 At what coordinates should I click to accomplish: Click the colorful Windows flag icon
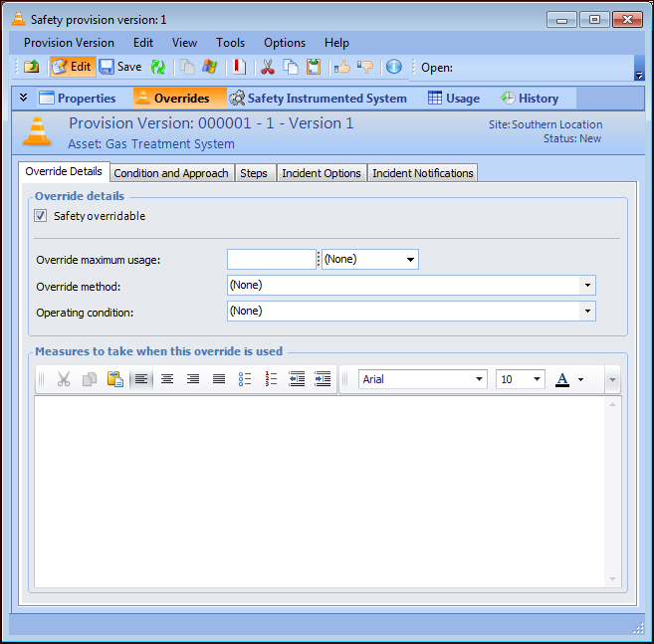pos(209,67)
